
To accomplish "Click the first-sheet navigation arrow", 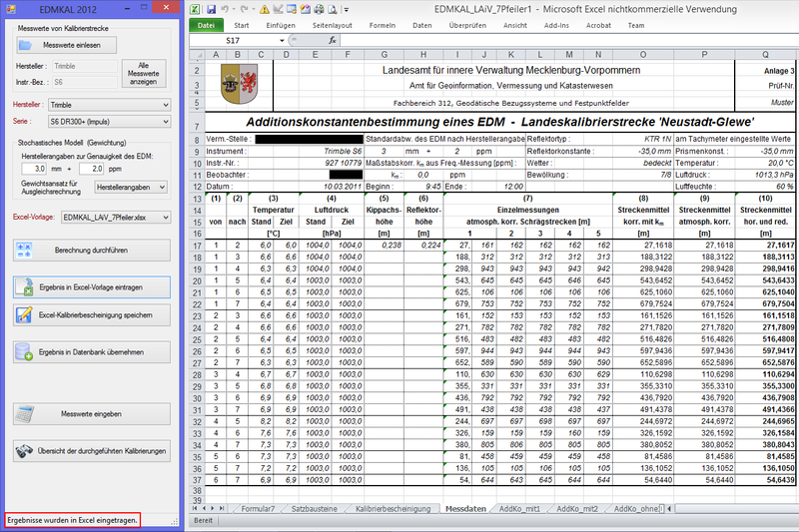I will [195, 508].
